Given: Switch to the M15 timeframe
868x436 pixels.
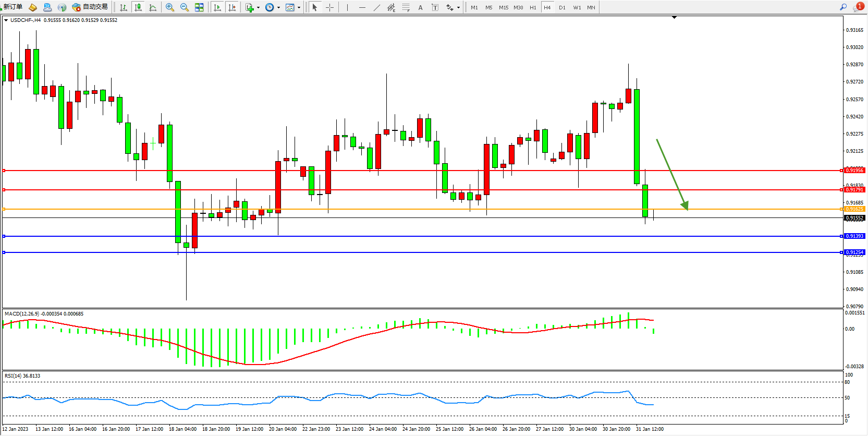Looking at the screenshot, I should tap(503, 7).
